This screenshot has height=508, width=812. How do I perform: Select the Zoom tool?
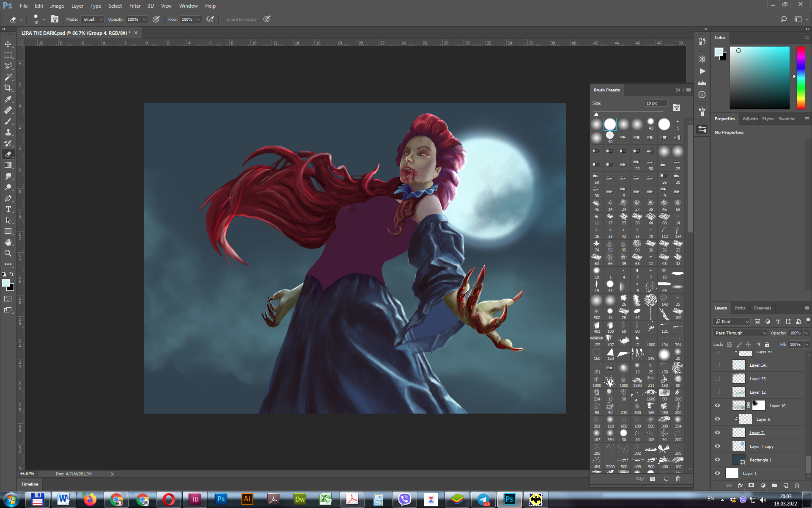pyautogui.click(x=8, y=253)
